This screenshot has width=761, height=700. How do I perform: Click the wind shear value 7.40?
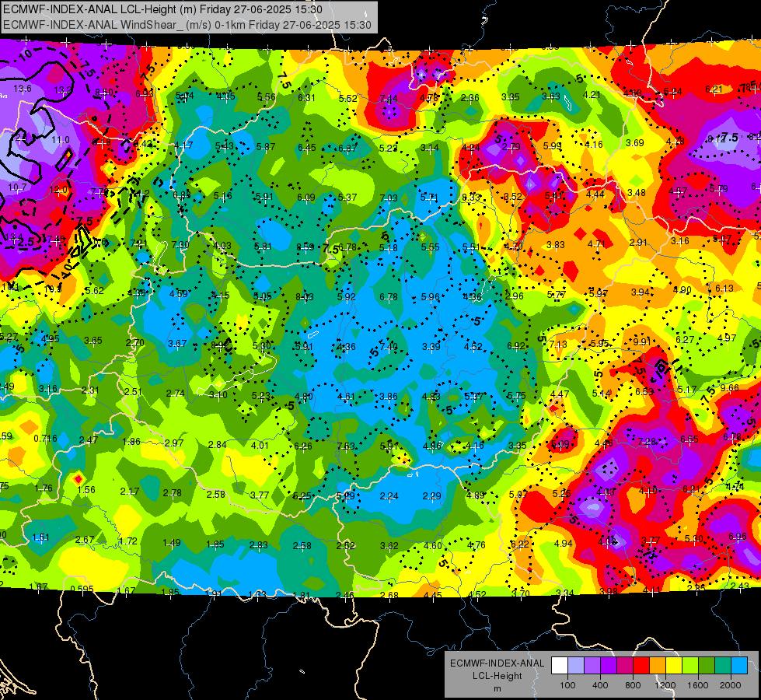389,346
